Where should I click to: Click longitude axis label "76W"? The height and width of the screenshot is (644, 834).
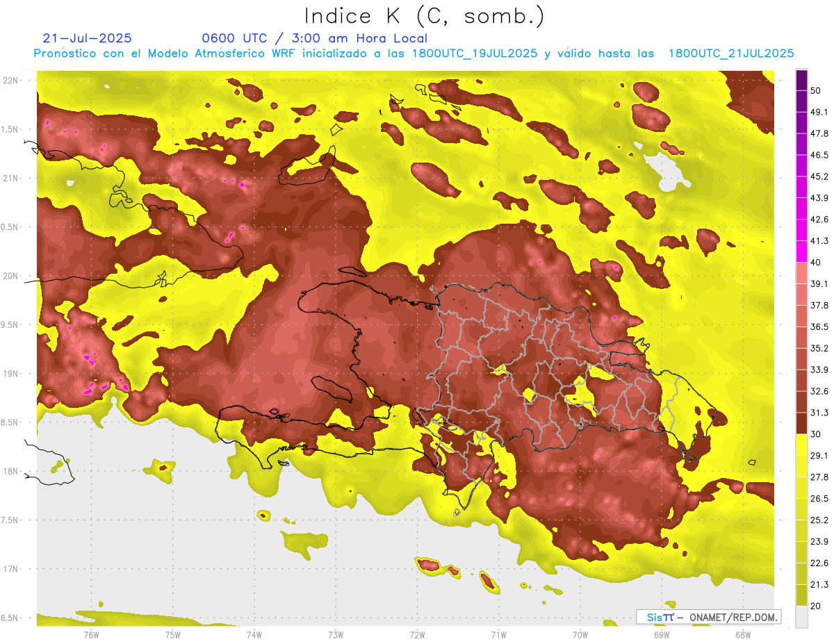(x=92, y=635)
